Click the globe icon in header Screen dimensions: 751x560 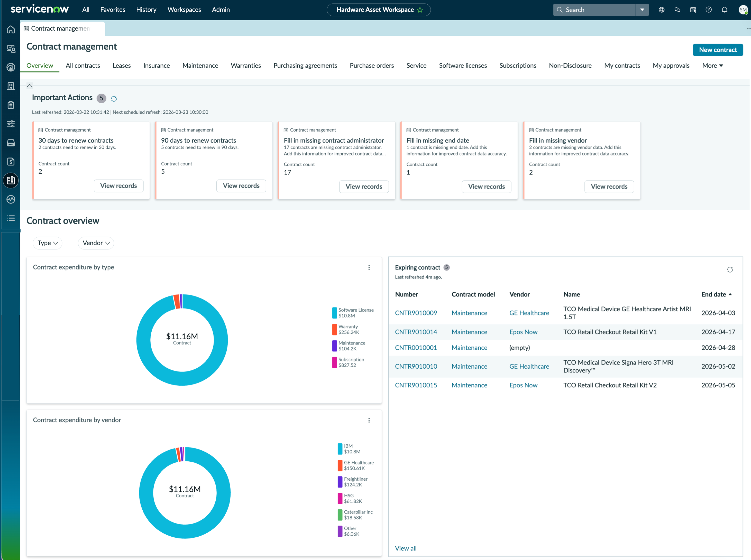(x=662, y=10)
